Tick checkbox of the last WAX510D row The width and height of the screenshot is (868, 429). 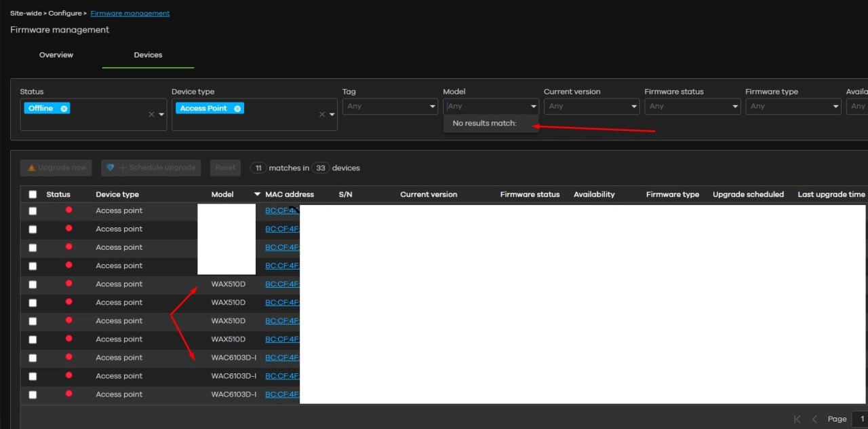click(x=33, y=339)
